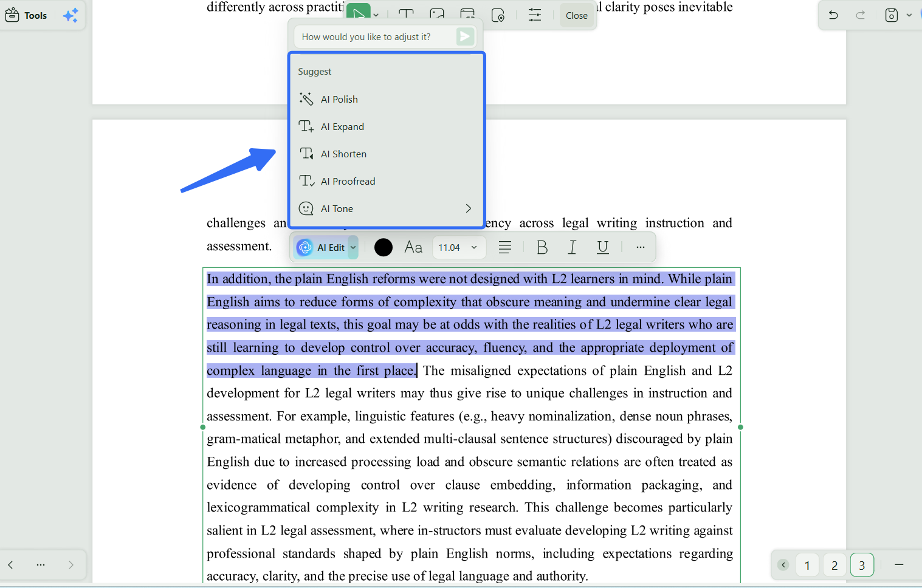This screenshot has width=922, height=588.
Task: Open bottom-left more options ellipsis
Action: pyautogui.click(x=41, y=565)
